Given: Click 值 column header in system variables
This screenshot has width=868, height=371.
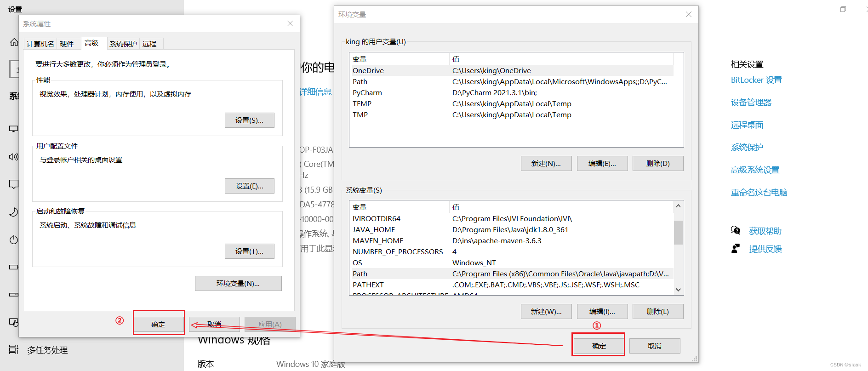Looking at the screenshot, I should tap(561, 207).
